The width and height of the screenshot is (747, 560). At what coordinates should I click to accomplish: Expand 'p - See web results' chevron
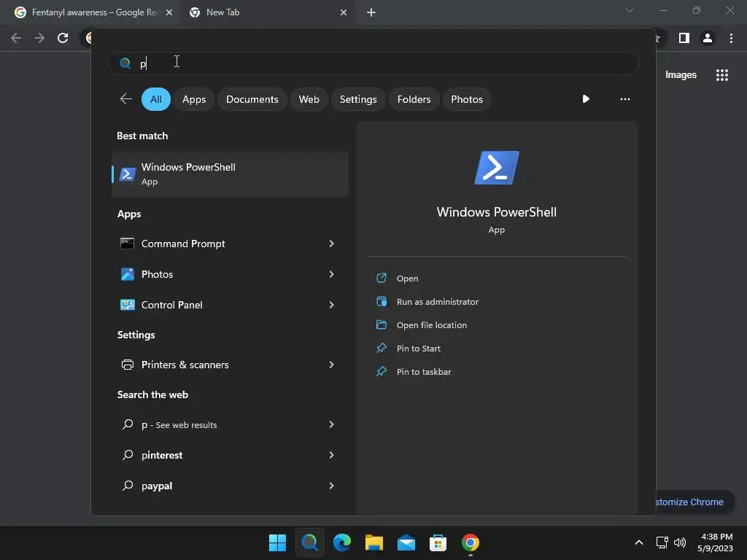(332, 424)
